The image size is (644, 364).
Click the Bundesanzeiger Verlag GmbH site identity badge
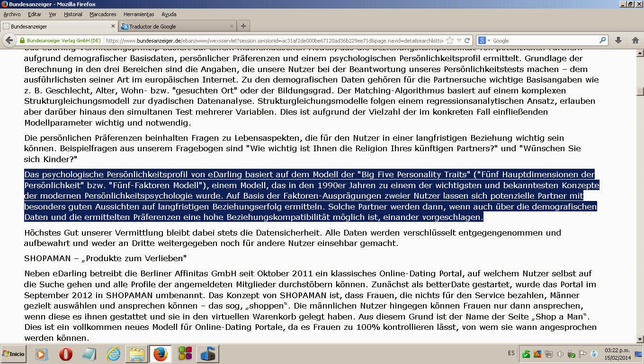pos(60,41)
